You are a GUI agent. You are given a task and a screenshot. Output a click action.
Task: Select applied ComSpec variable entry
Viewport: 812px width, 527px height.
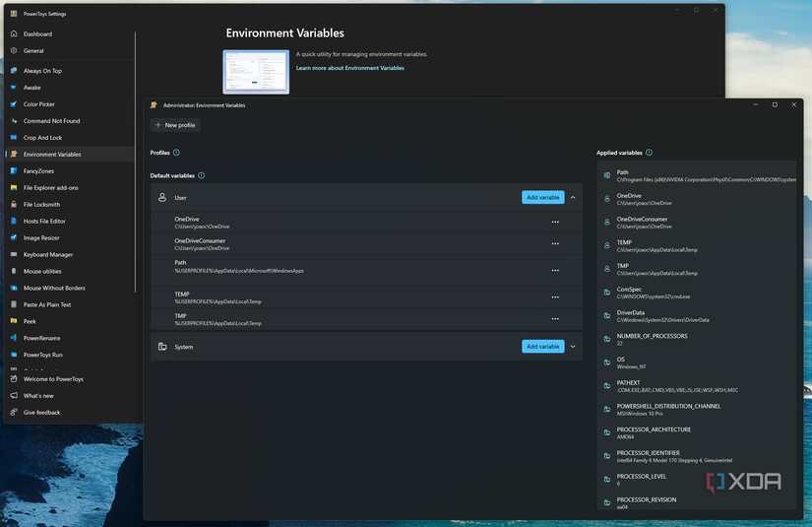click(697, 293)
